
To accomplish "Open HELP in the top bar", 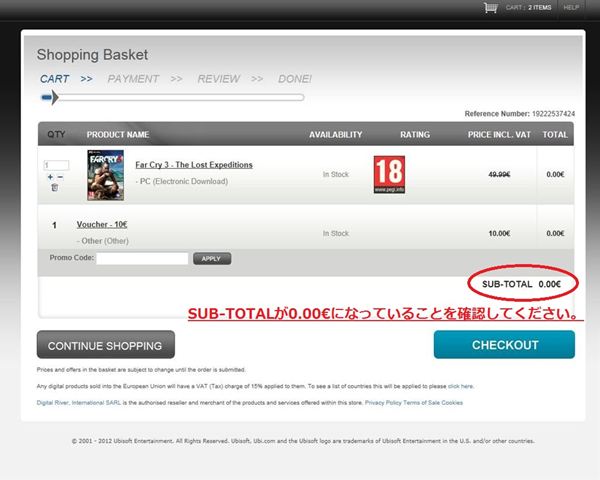I will click(571, 8).
